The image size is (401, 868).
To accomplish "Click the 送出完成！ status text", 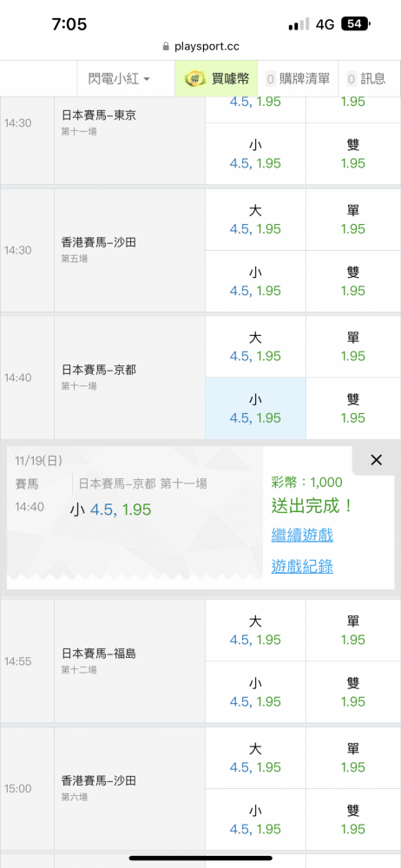I will click(x=312, y=506).
